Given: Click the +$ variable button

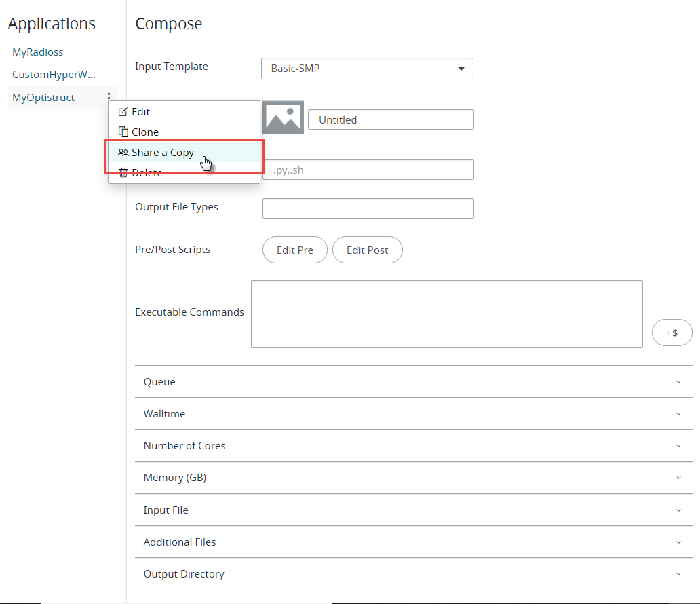Looking at the screenshot, I should (672, 333).
